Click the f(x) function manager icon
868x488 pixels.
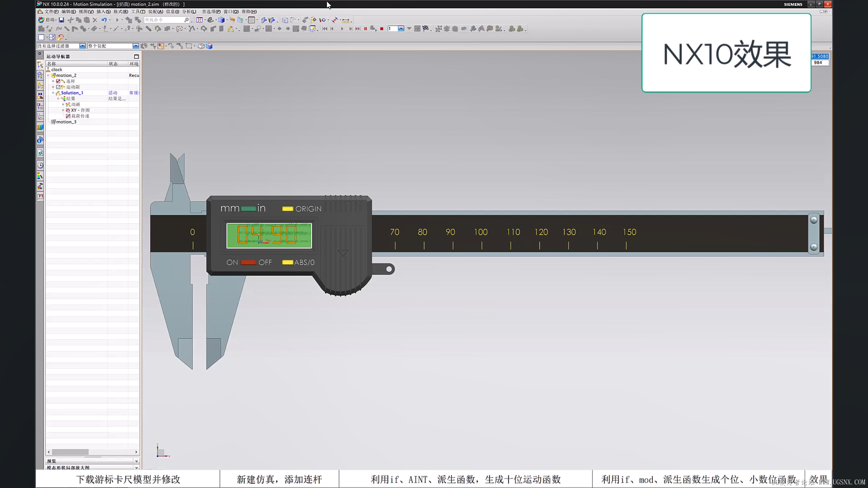pos(58,28)
